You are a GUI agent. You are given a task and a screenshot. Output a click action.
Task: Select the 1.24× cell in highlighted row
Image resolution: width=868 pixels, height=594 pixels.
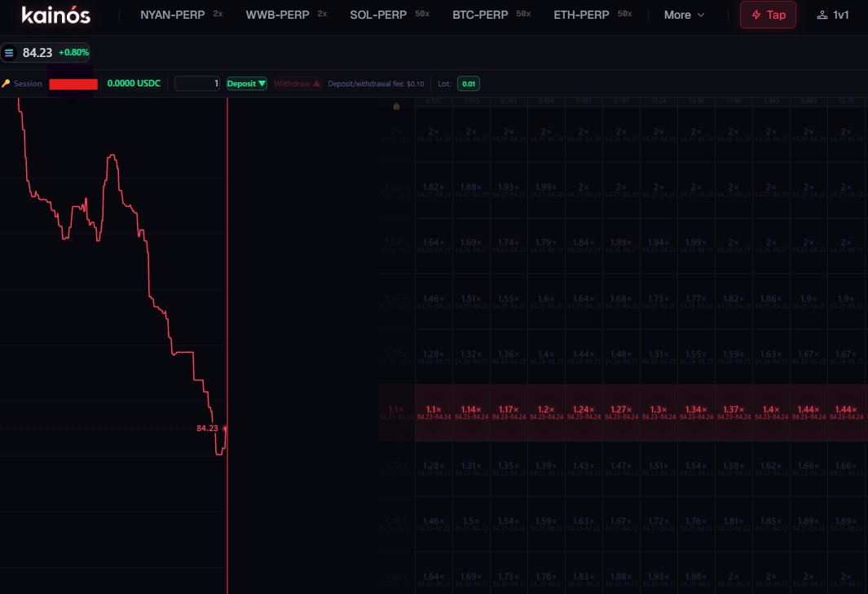point(584,412)
